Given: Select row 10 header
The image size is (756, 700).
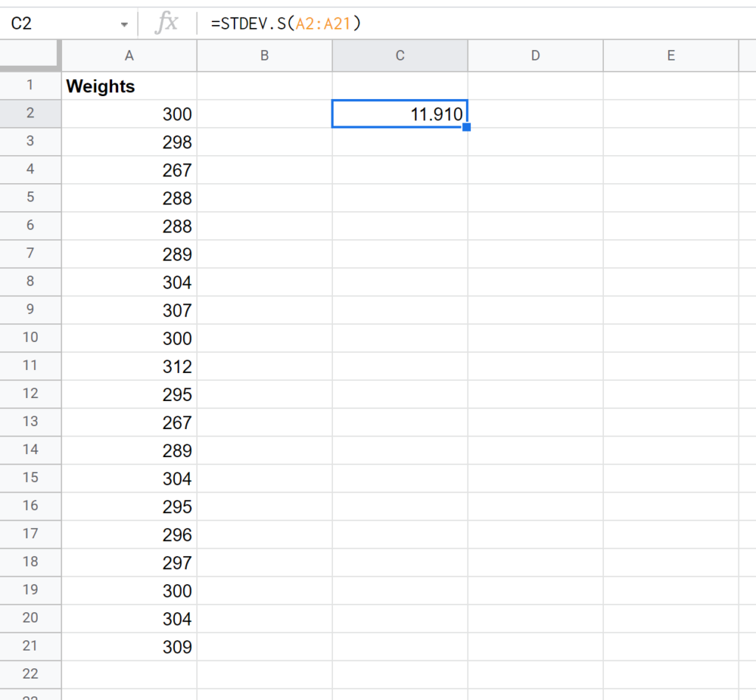Looking at the screenshot, I should [x=30, y=338].
